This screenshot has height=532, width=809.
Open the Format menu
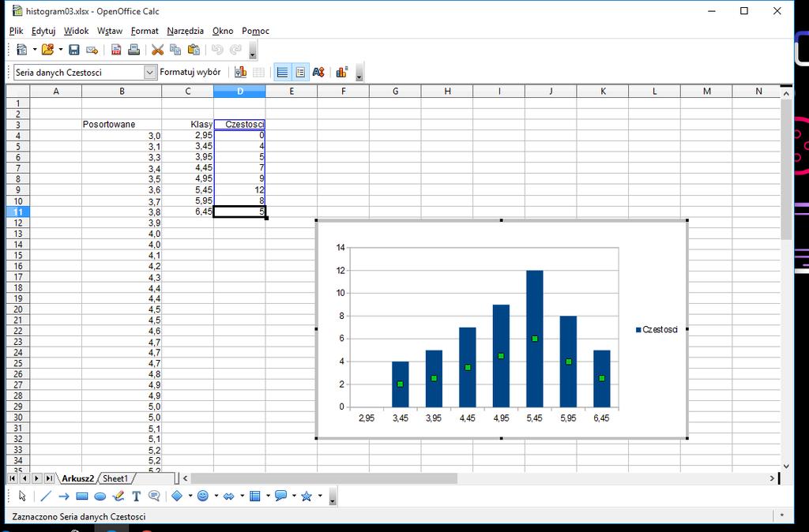tap(145, 31)
